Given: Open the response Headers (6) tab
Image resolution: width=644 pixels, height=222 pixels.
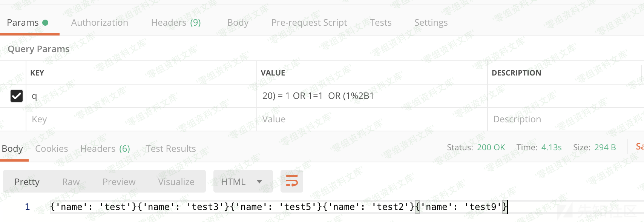Looking at the screenshot, I should [105, 149].
